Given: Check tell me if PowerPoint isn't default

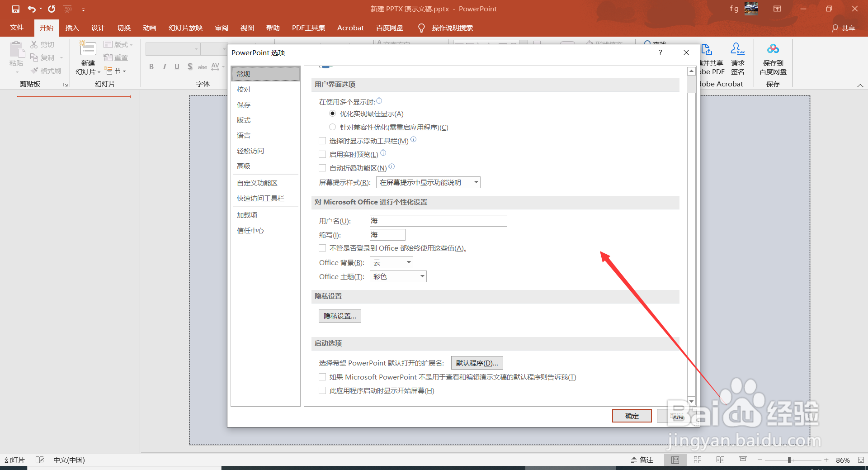Looking at the screenshot, I should point(322,377).
